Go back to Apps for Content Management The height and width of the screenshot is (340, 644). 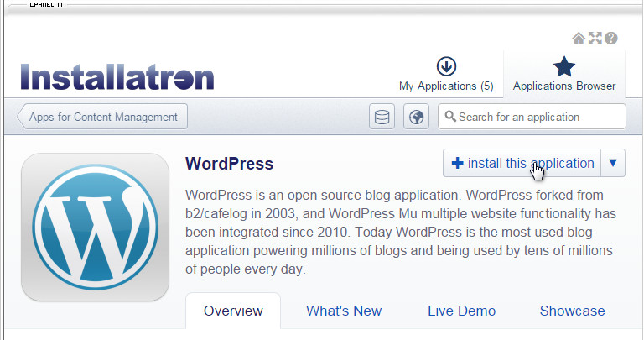click(102, 117)
